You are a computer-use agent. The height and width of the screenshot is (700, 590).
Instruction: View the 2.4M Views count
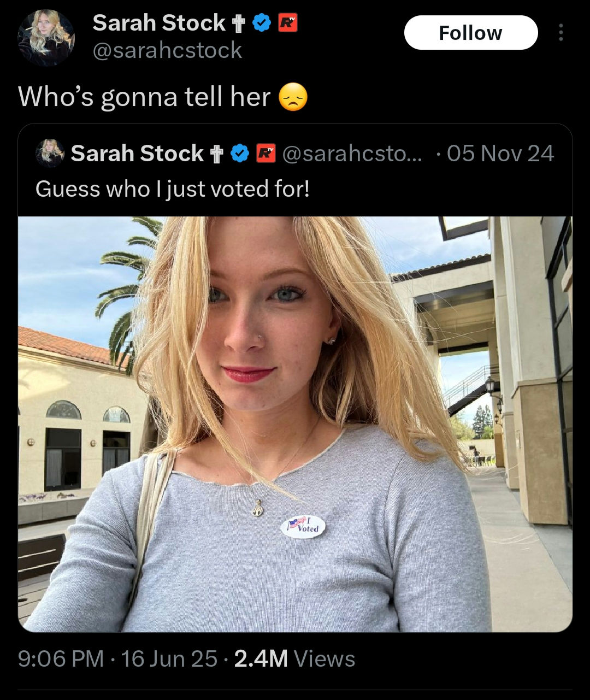point(294,658)
